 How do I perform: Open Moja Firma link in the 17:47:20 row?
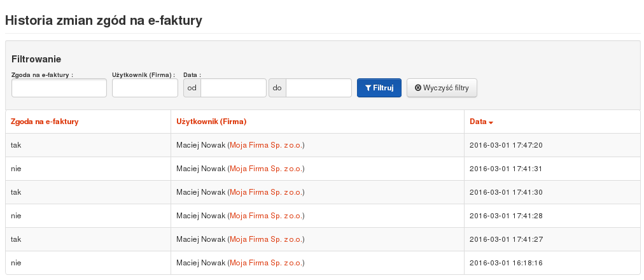(x=266, y=145)
